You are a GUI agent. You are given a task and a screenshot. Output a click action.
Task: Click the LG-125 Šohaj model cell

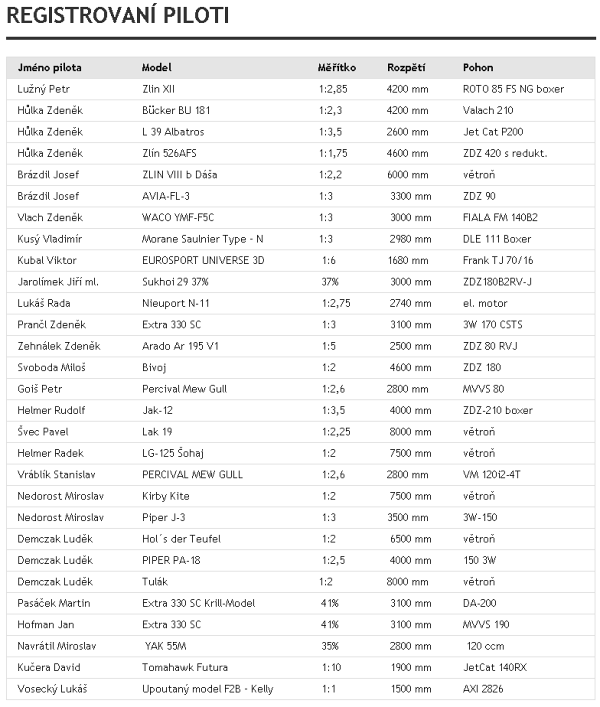173,453
